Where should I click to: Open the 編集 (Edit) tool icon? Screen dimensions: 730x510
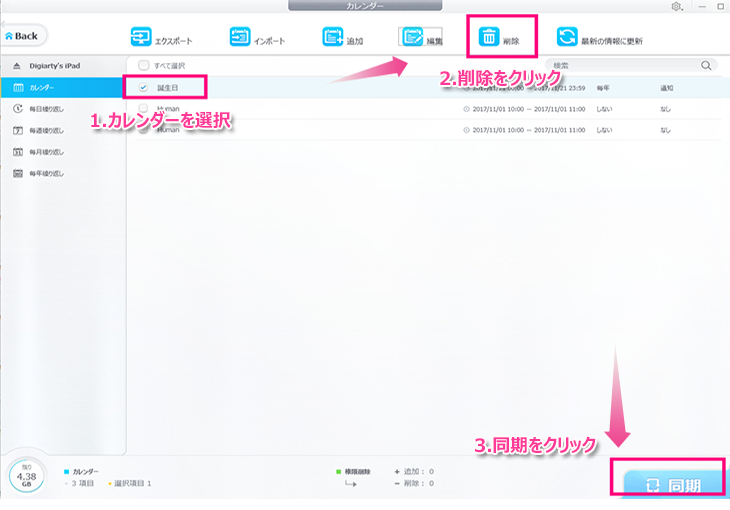412,37
